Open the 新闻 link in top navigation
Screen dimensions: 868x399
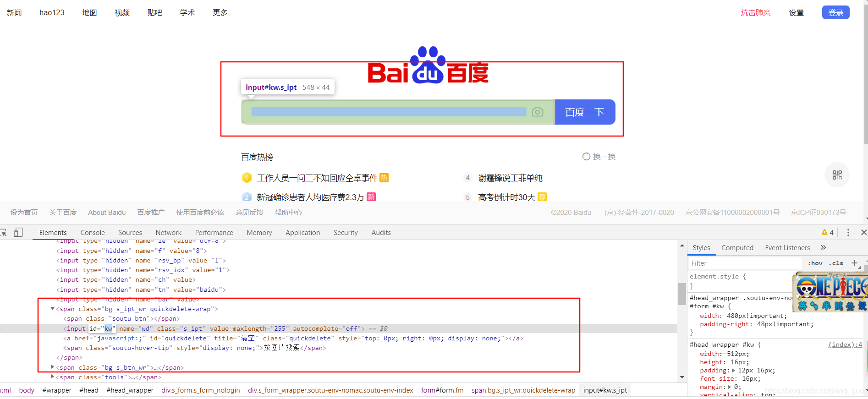coord(14,13)
